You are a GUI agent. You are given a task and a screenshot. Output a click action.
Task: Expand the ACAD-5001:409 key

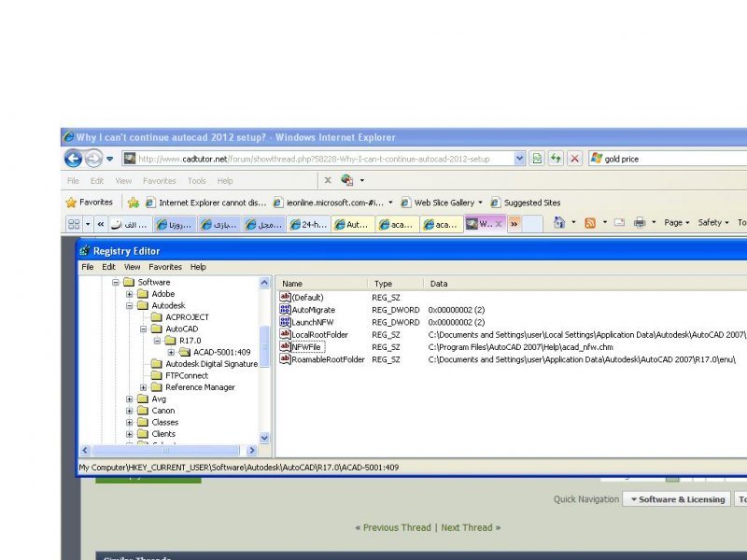tap(171, 353)
